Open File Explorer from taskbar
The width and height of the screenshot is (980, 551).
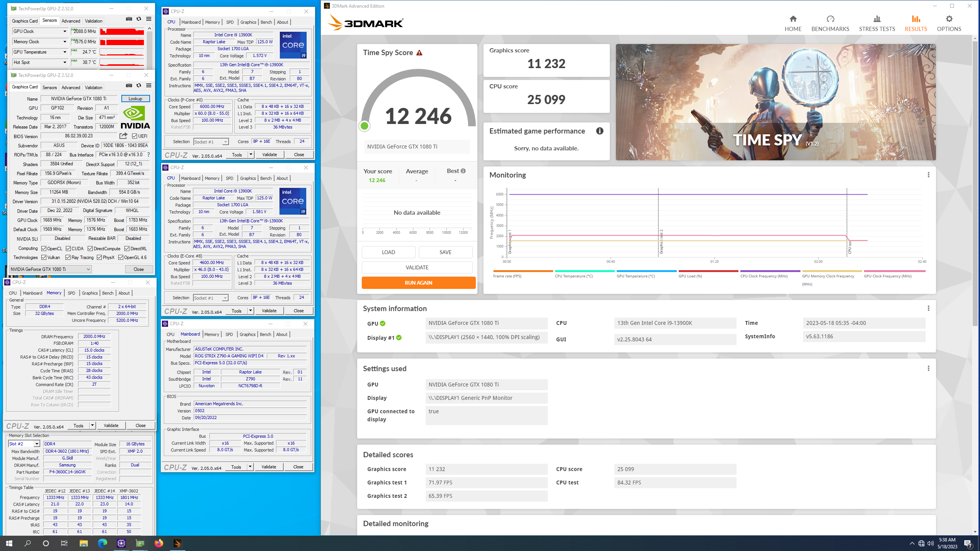[x=83, y=543]
